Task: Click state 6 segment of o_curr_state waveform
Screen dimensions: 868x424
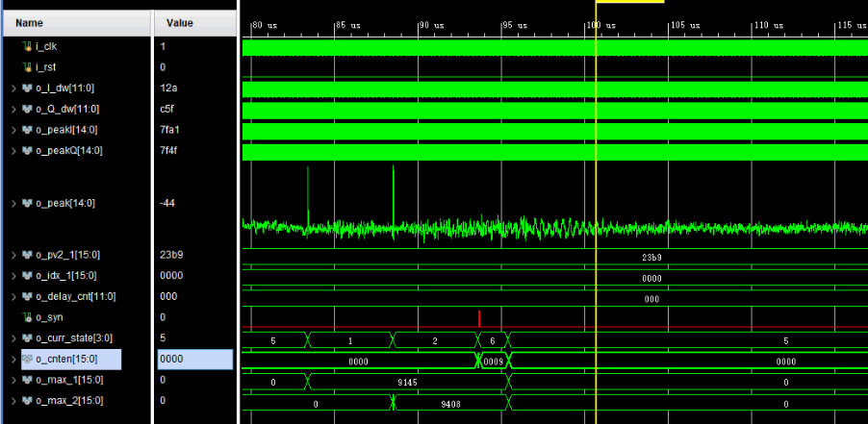Action: click(x=492, y=341)
